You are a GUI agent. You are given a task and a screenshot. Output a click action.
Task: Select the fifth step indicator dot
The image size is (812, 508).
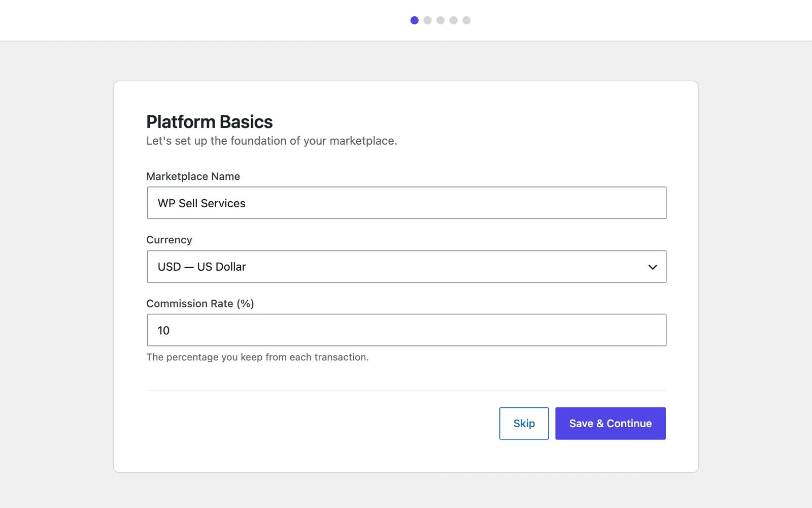click(x=466, y=20)
